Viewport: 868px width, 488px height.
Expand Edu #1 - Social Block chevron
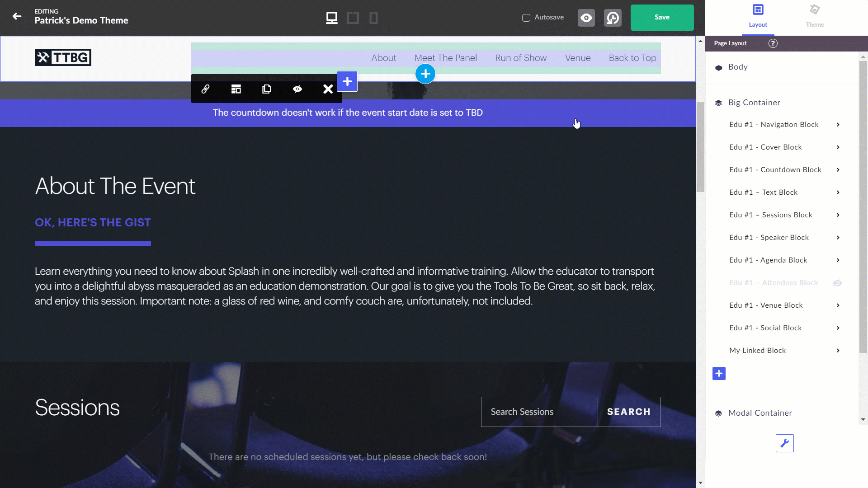838,328
